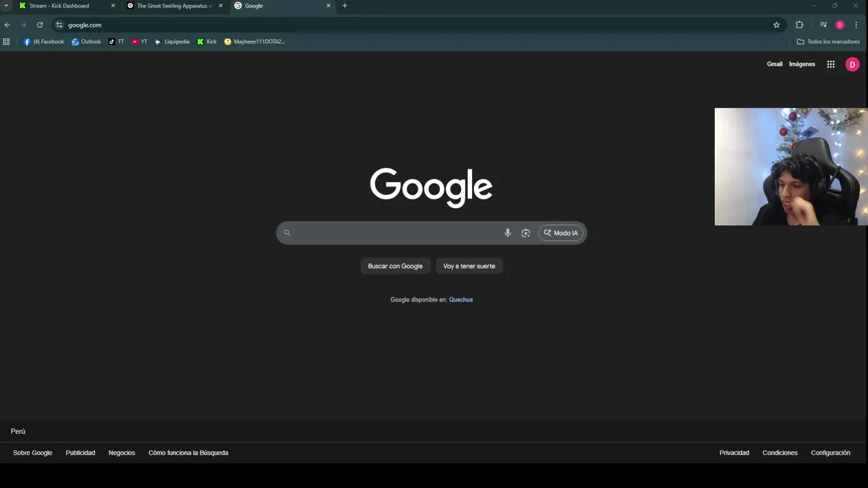This screenshot has height=488, width=868.
Task: Open site information icon in address bar
Action: pyautogui.click(x=60, y=25)
